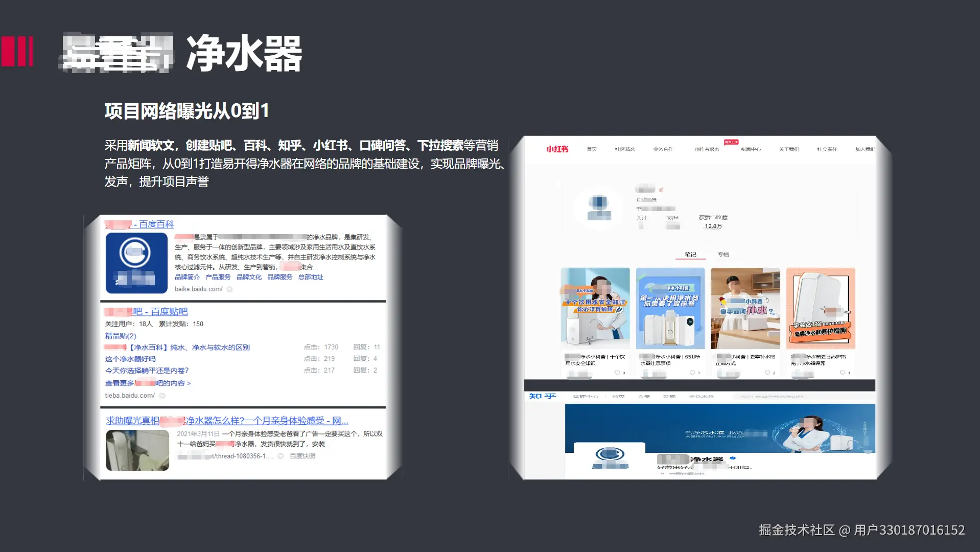Screen dimensions: 980x552
Task: Open 社区精选 in Xiaohongshu nav
Action: pyautogui.click(x=625, y=149)
